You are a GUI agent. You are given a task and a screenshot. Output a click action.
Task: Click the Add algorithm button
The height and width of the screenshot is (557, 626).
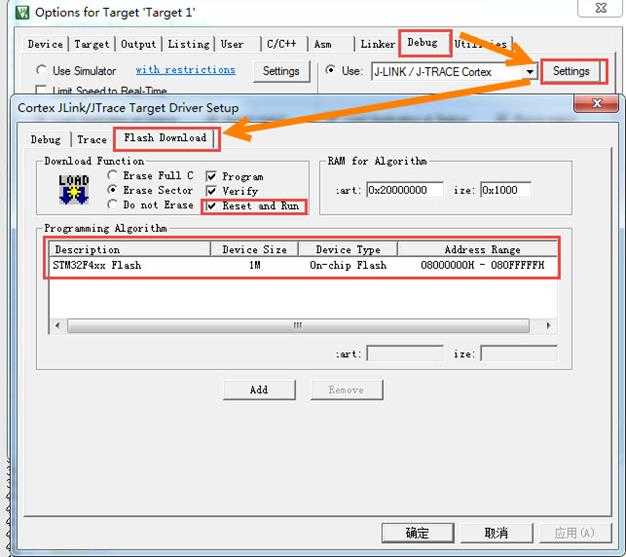tap(259, 389)
